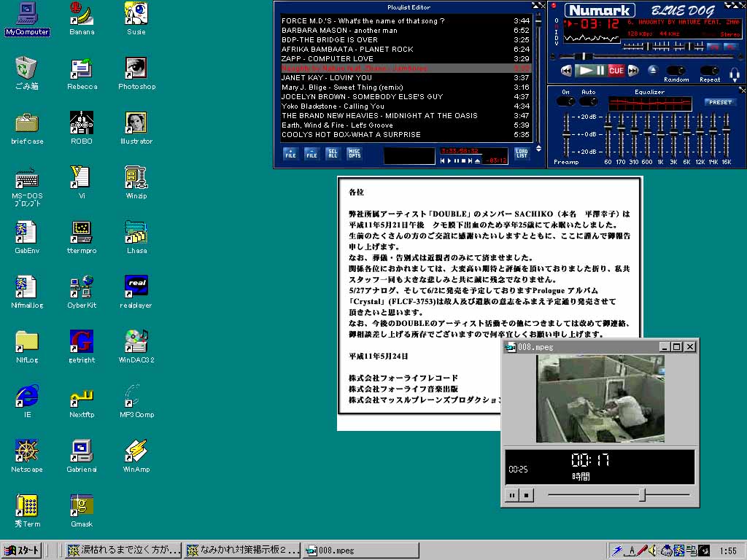Pause the 008.mpeg video

[511, 495]
